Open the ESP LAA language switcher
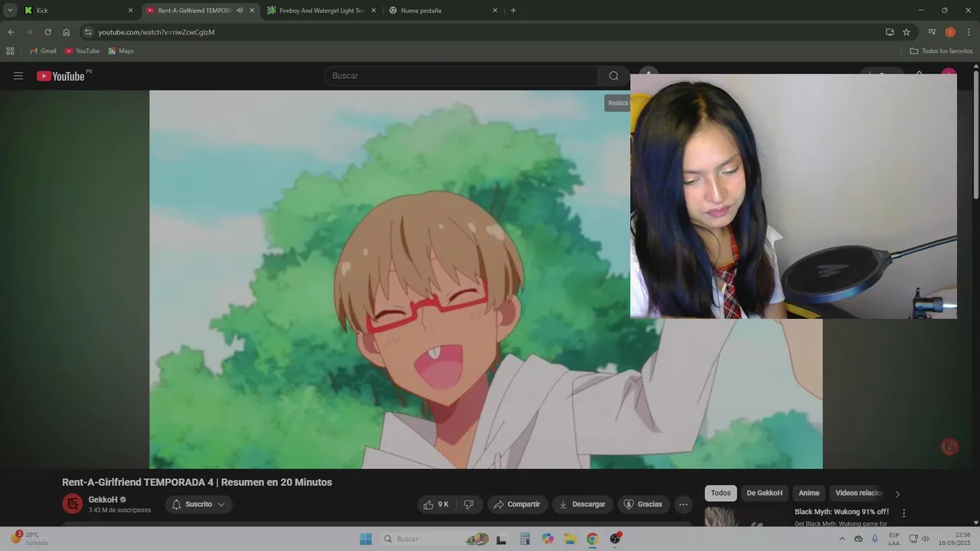The height and width of the screenshot is (551, 980). tap(894, 539)
